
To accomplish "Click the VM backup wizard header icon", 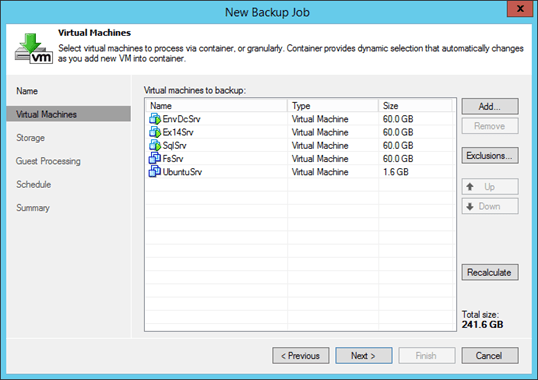I will point(34,48).
